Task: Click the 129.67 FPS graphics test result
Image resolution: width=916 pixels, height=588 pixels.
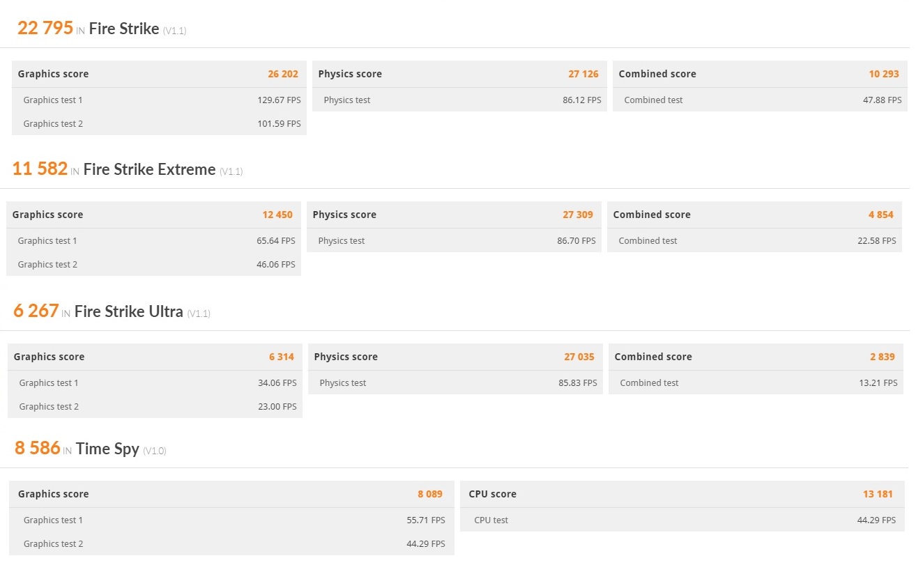Action: click(279, 100)
